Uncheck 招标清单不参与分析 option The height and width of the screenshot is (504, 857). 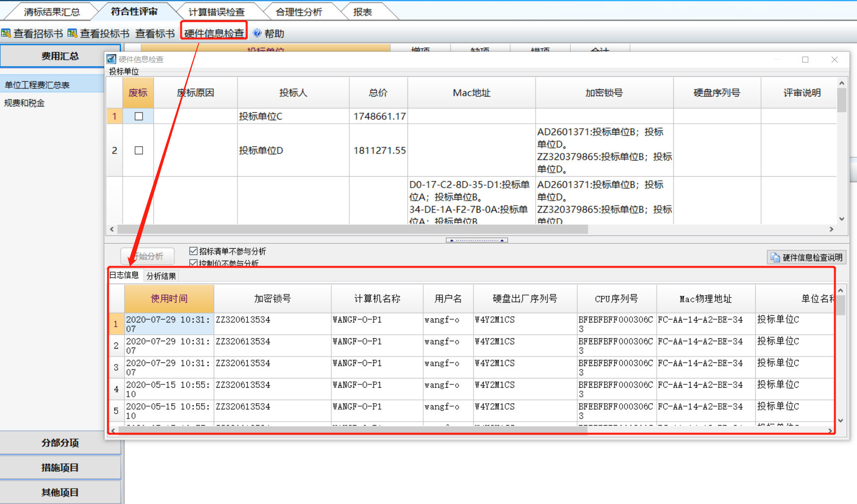[194, 251]
